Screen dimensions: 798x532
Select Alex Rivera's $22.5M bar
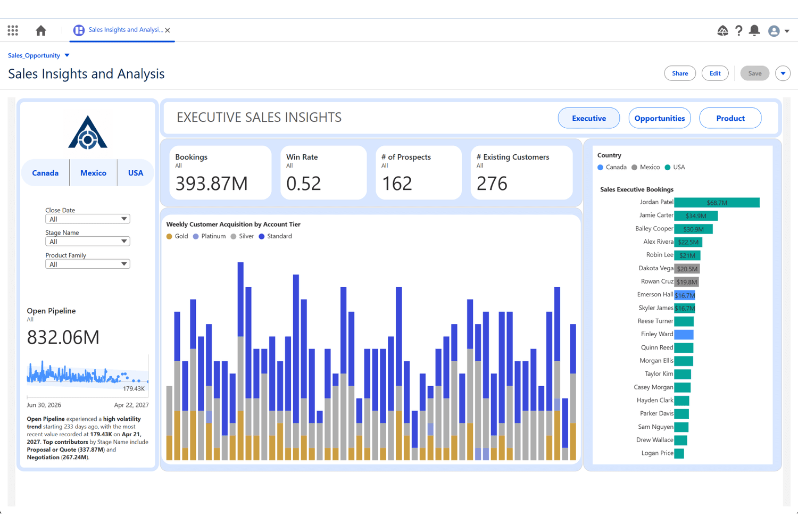(x=688, y=242)
